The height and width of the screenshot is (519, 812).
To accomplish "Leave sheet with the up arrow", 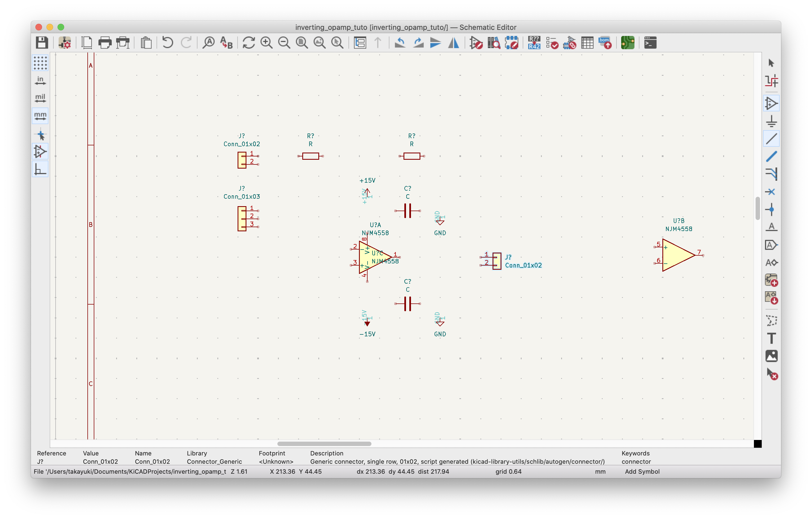I will (378, 43).
